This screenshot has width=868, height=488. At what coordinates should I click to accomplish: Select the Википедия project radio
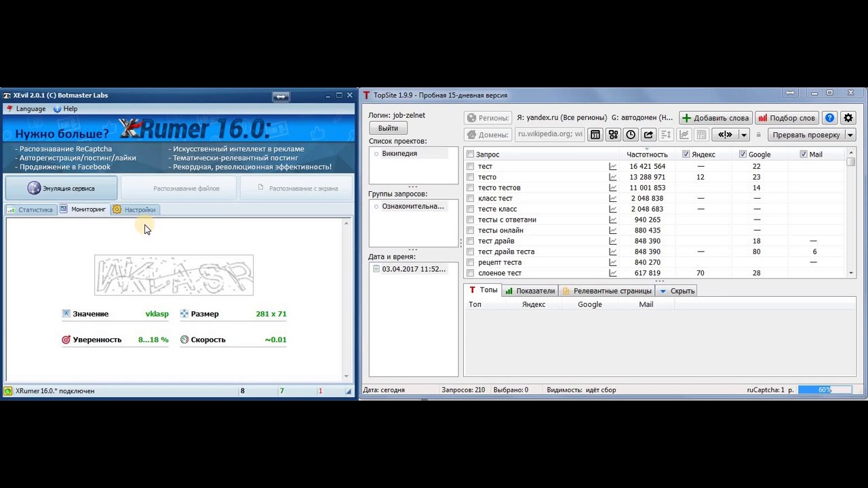pos(376,154)
